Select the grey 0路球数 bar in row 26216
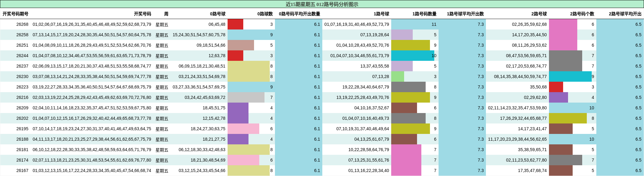 coord(246,97)
